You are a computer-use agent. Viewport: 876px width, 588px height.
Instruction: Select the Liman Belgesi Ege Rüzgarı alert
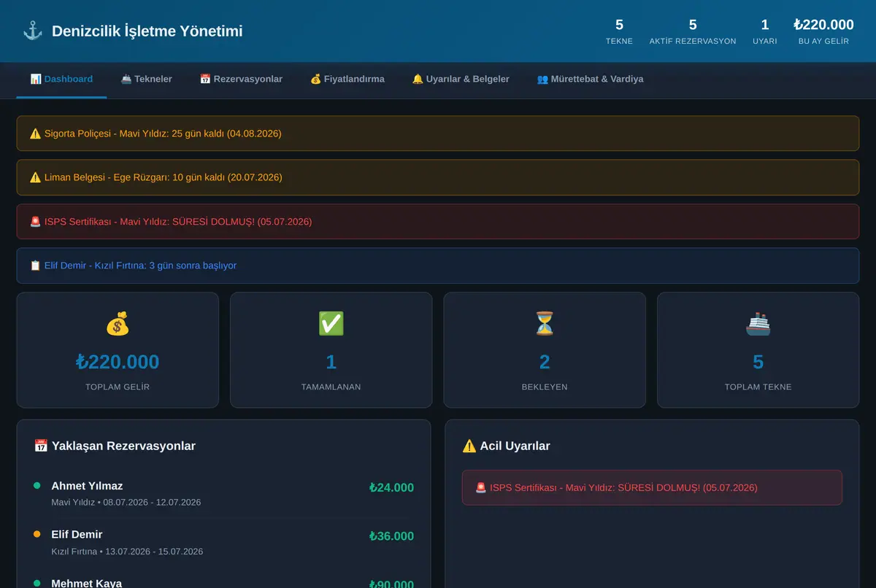[438, 177]
